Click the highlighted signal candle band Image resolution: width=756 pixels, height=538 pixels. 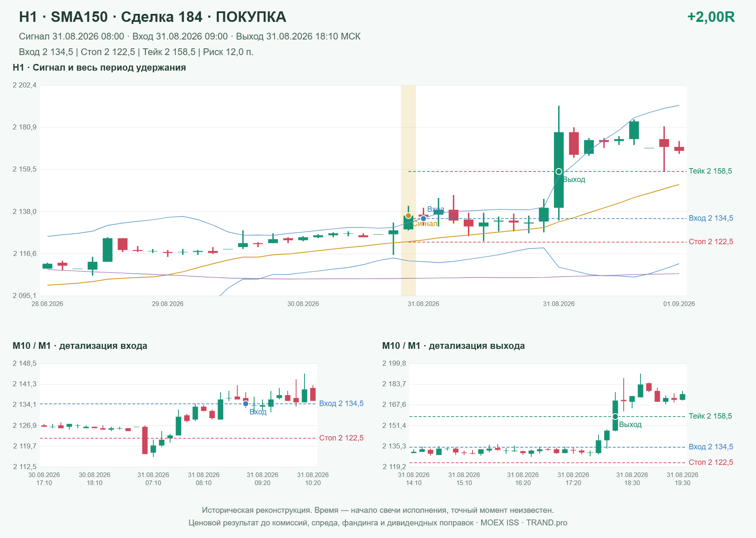click(x=408, y=190)
